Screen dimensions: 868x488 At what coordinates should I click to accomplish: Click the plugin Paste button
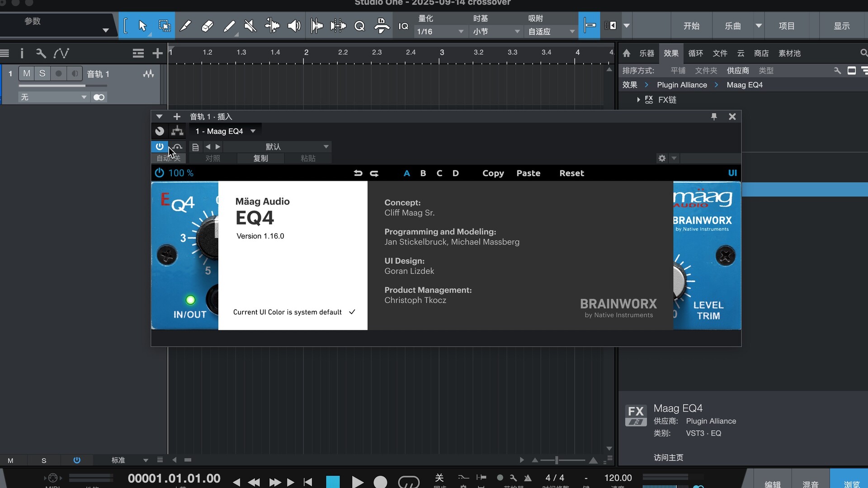528,173
